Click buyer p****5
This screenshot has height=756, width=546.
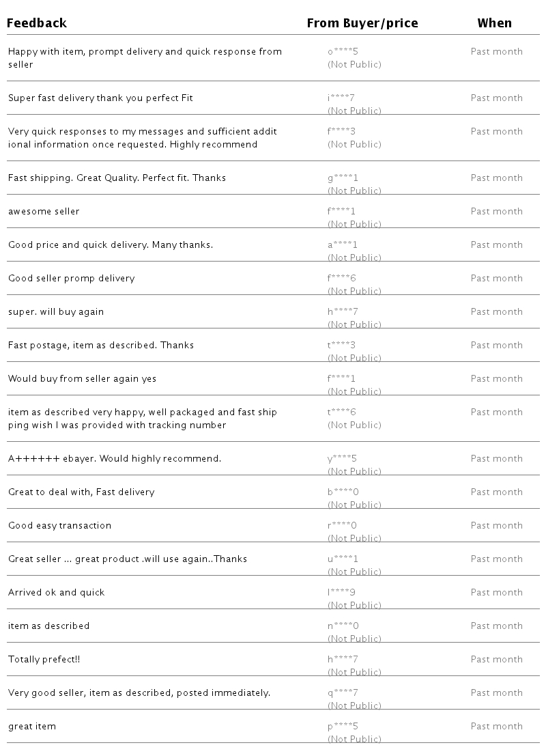(343, 727)
